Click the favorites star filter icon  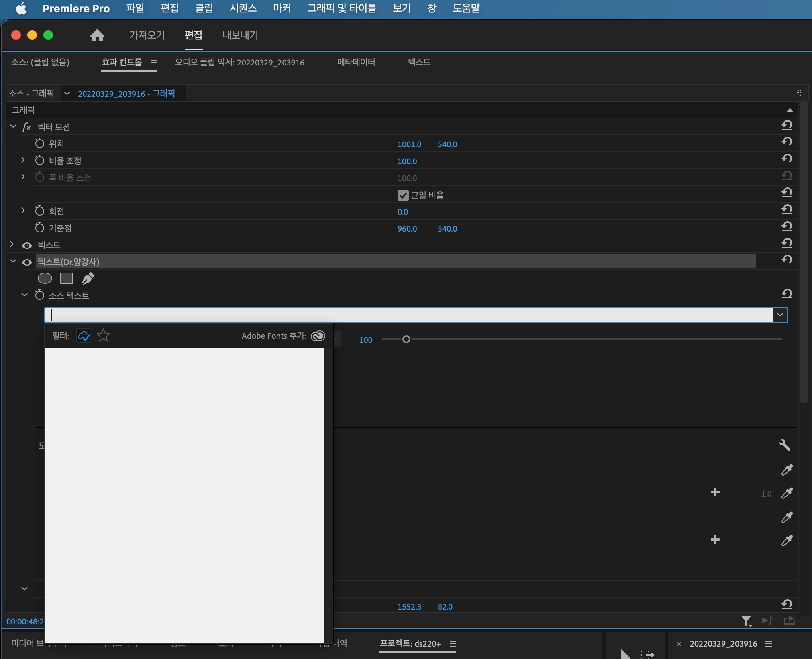pyautogui.click(x=103, y=335)
